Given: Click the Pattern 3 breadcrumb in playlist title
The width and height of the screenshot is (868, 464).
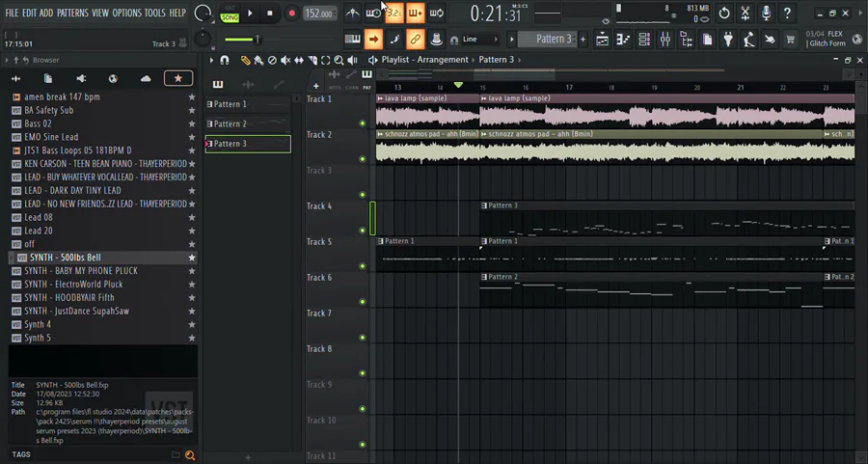Looking at the screenshot, I should [496, 60].
